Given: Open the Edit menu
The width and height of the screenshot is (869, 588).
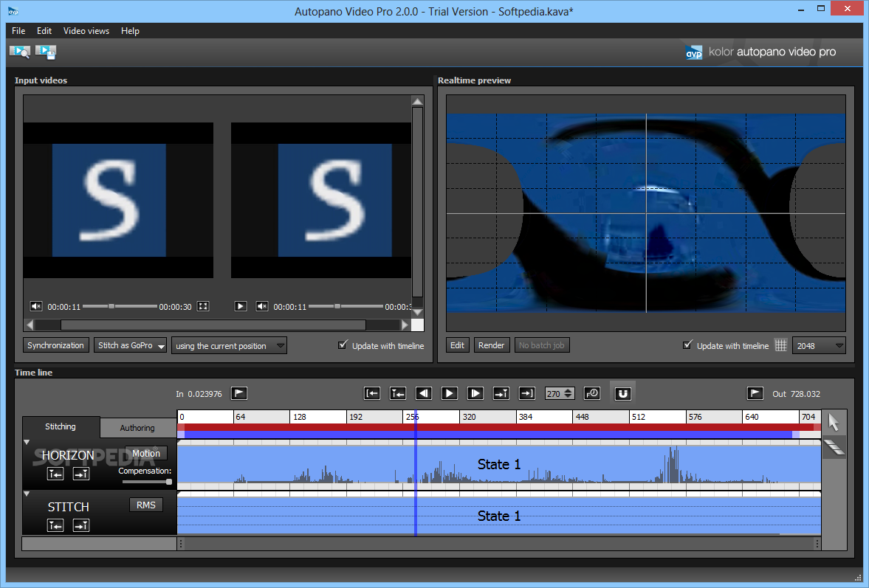Looking at the screenshot, I should (x=44, y=30).
